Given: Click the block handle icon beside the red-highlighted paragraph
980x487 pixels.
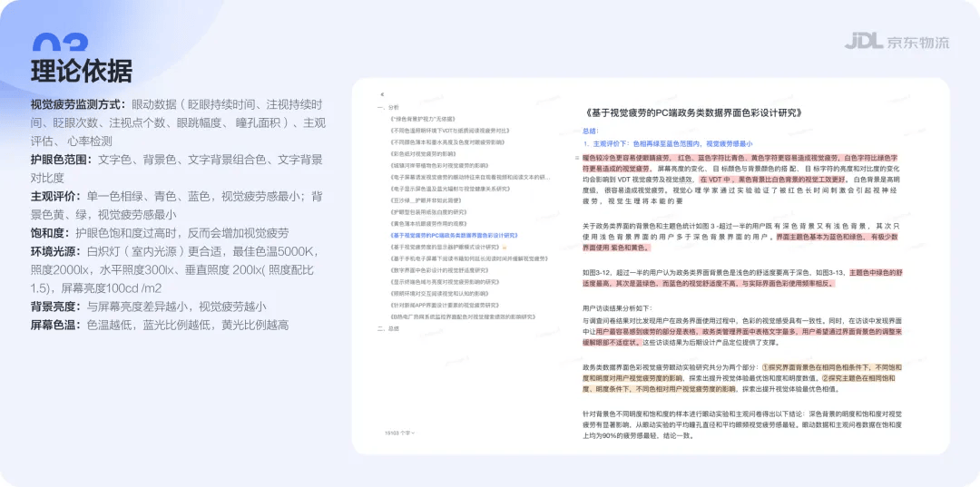Looking at the screenshot, I should point(576,157).
